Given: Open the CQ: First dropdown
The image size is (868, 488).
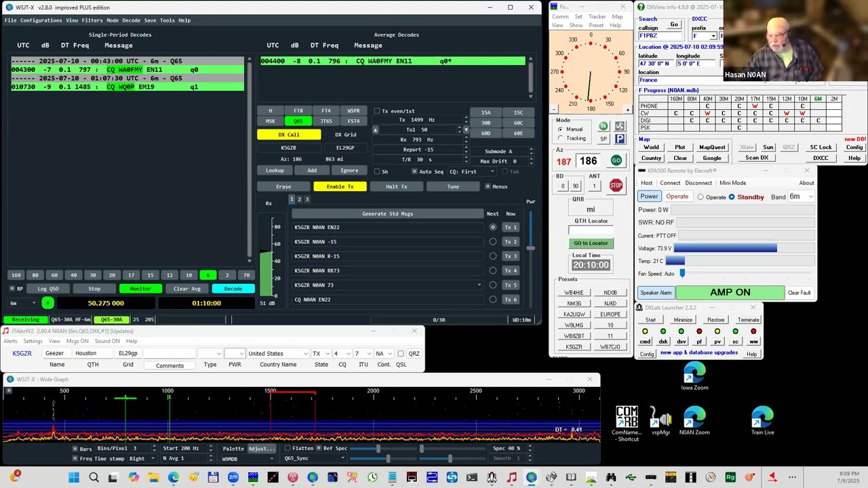Looking at the screenshot, I should pyautogui.click(x=472, y=171).
